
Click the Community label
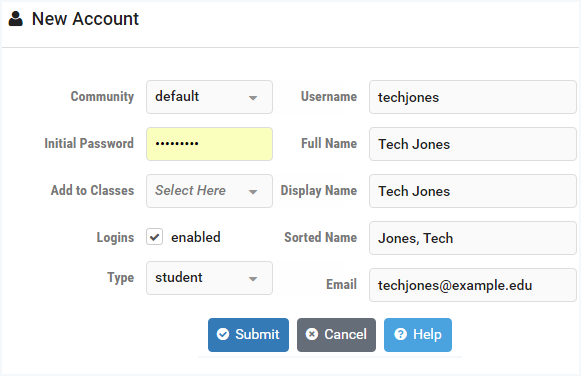tap(102, 97)
